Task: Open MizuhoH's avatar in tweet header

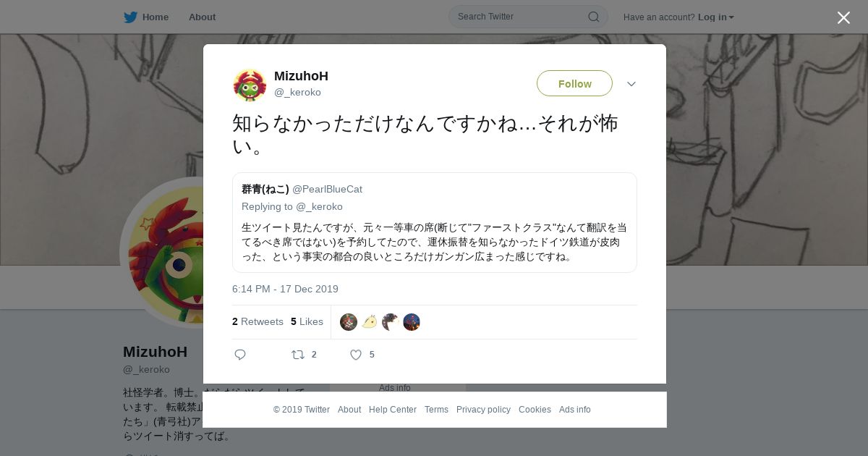Action: 250,85
